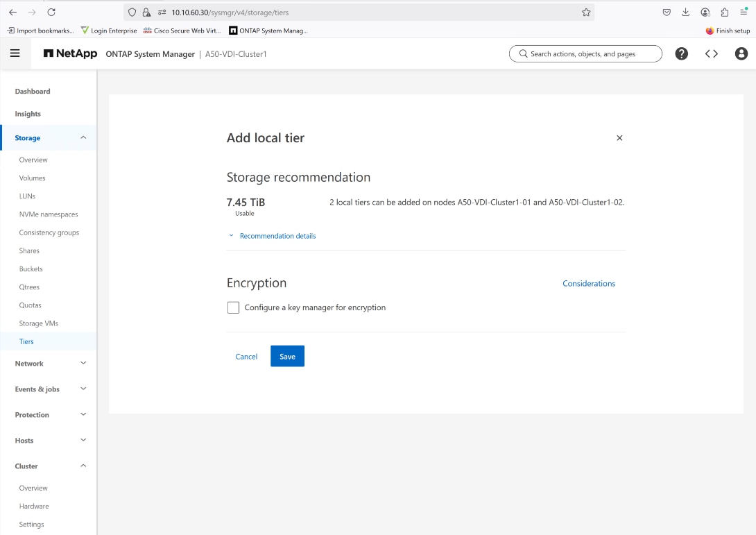This screenshot has height=535, width=756.
Task: Click ONTAP System Manager title
Action: pos(150,54)
